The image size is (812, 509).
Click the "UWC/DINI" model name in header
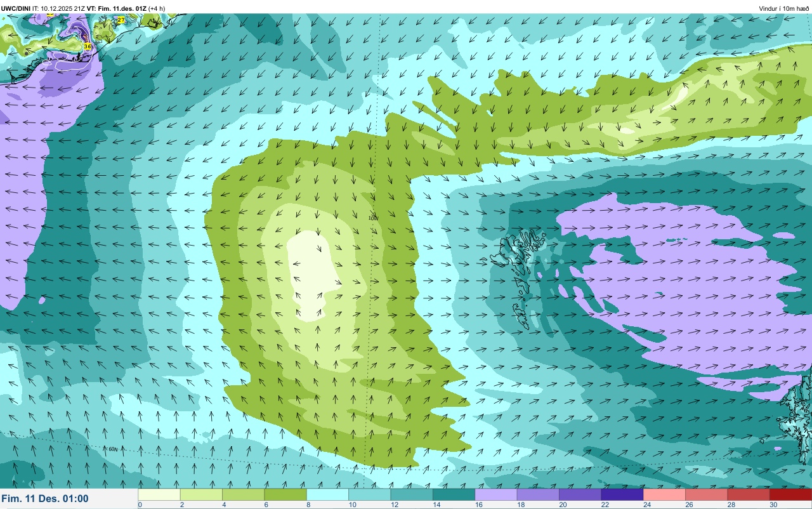(16, 8)
